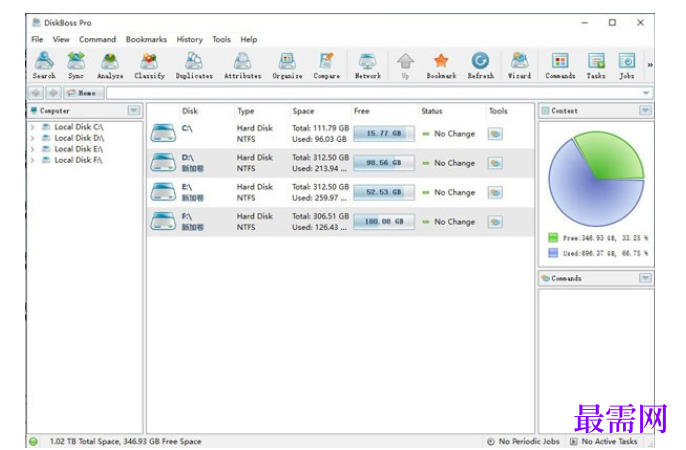Image resolution: width=686 pixels, height=450 pixels.
Task: Open the Network toolbar tool
Action: coord(368,65)
